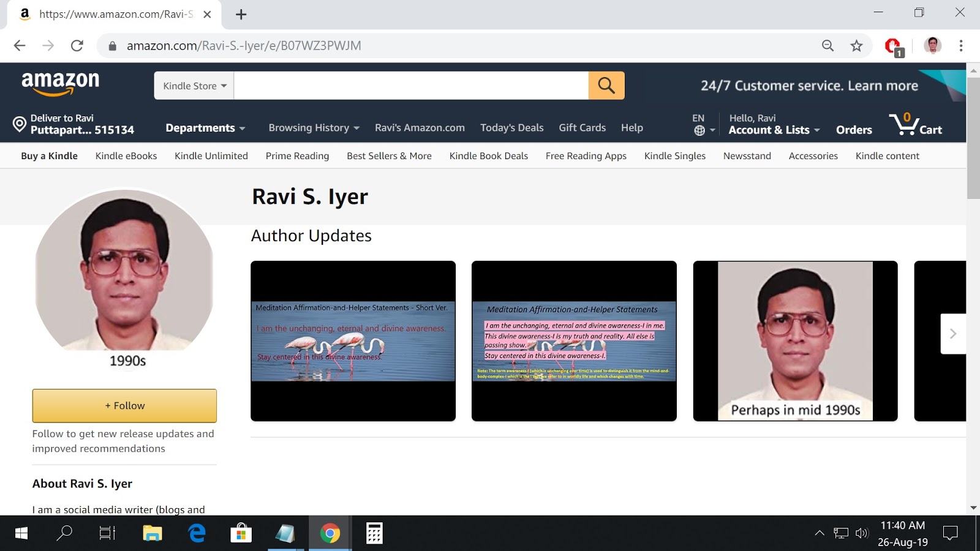The width and height of the screenshot is (980, 551).
Task: Go to Gift Cards
Action: (582, 128)
